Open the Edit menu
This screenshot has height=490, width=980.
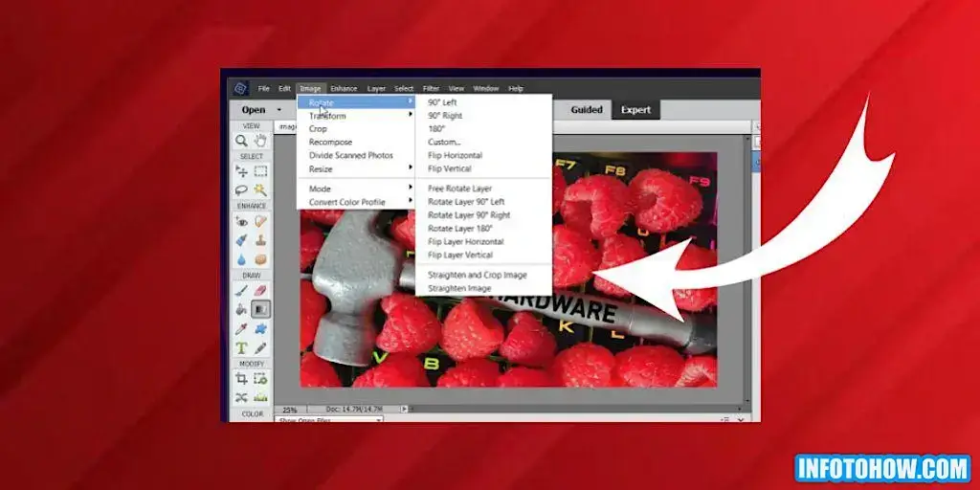coord(284,89)
